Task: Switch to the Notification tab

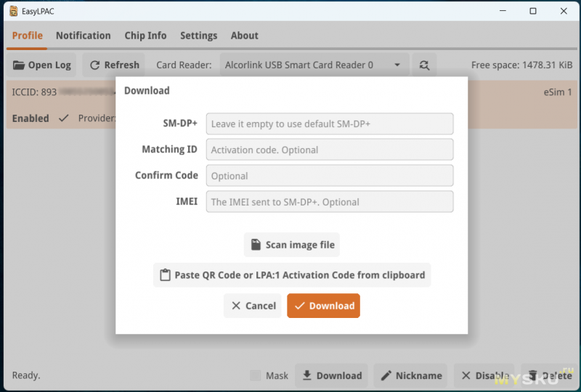Action: pyautogui.click(x=83, y=36)
